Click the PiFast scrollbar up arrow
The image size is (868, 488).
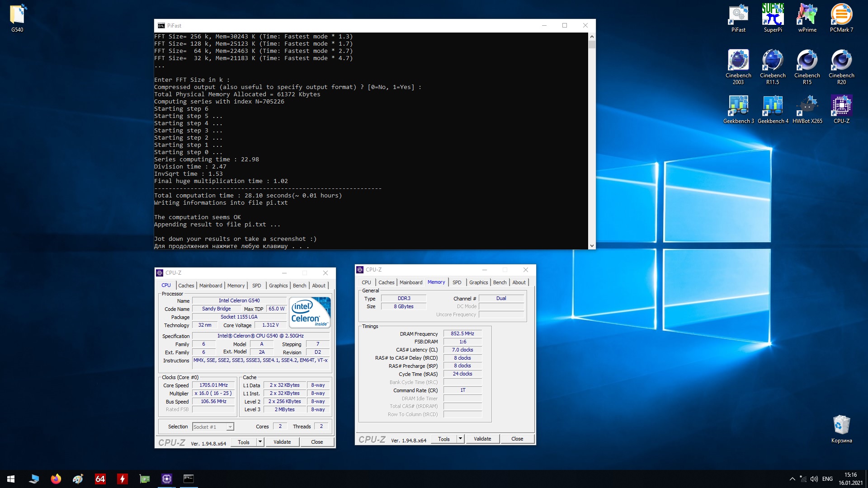[592, 37]
